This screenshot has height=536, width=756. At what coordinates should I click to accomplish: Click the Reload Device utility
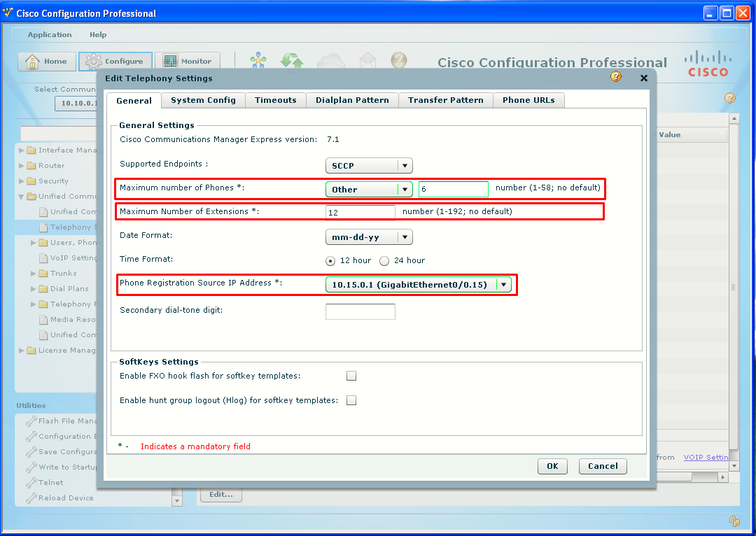click(x=60, y=498)
